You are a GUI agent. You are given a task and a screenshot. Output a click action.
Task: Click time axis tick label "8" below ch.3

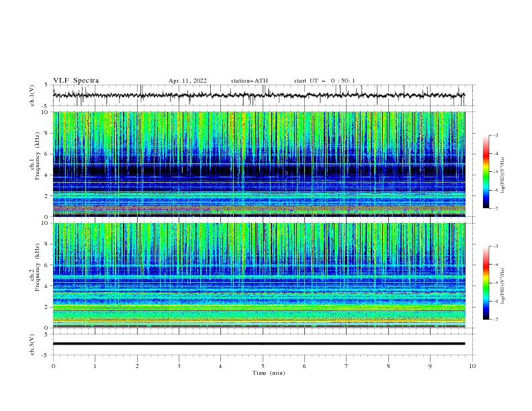click(x=388, y=366)
